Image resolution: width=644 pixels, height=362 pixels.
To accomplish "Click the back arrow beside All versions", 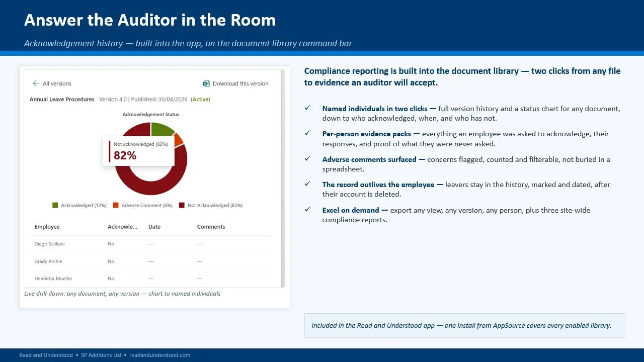I will coord(36,83).
